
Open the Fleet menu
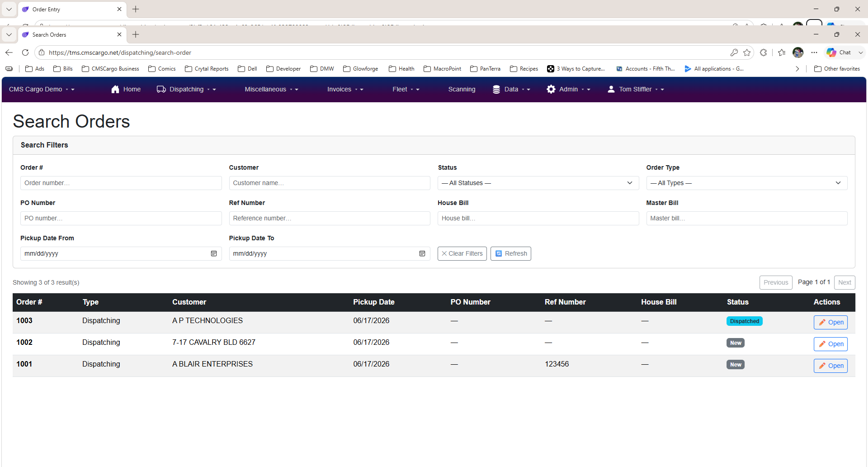(406, 89)
